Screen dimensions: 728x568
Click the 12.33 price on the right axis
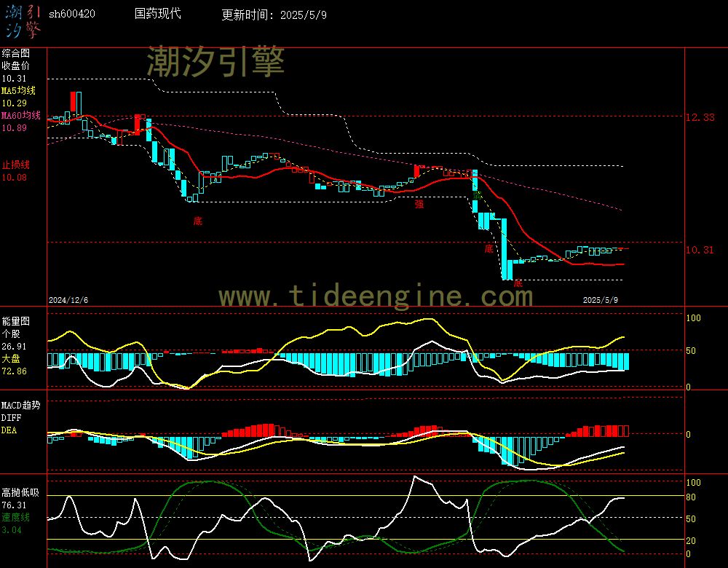[x=700, y=117]
